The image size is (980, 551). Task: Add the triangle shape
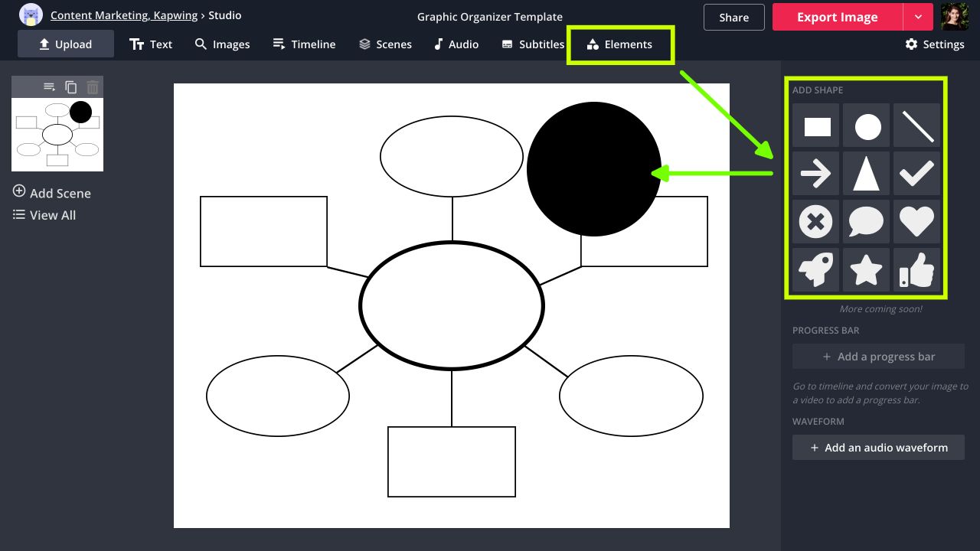867,174
